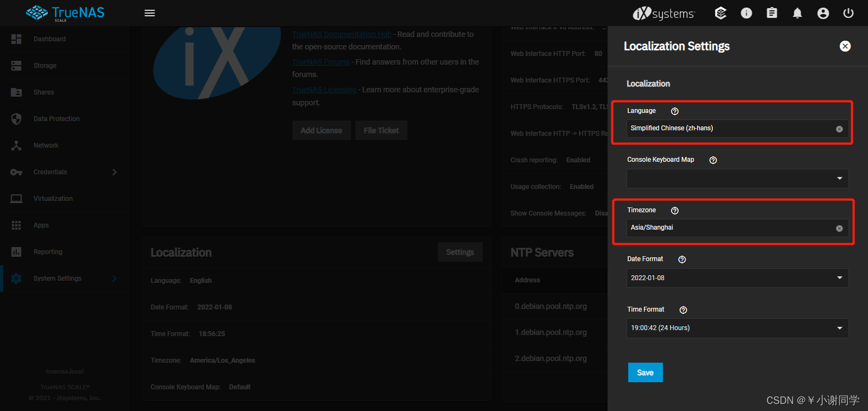Show help for Console Keyboard Map
This screenshot has height=411, width=868.
click(x=713, y=160)
